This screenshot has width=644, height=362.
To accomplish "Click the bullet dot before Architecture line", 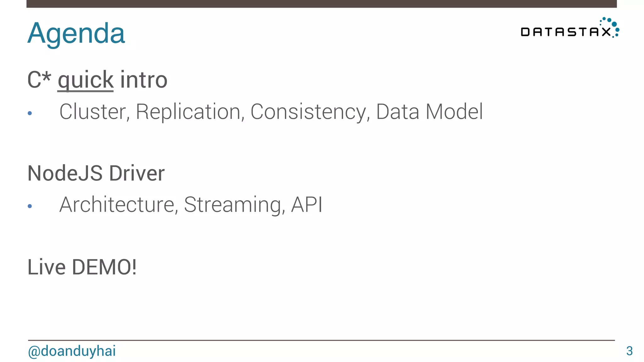I will coord(30,206).
